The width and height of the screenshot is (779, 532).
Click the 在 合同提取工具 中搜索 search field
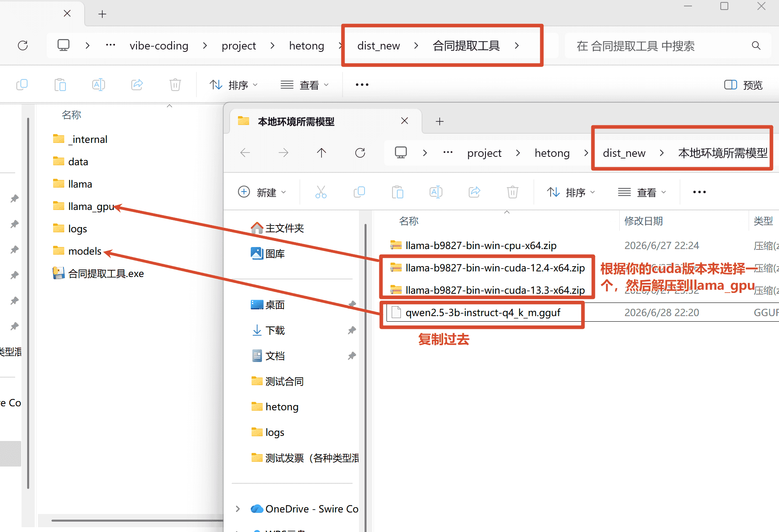(668, 46)
